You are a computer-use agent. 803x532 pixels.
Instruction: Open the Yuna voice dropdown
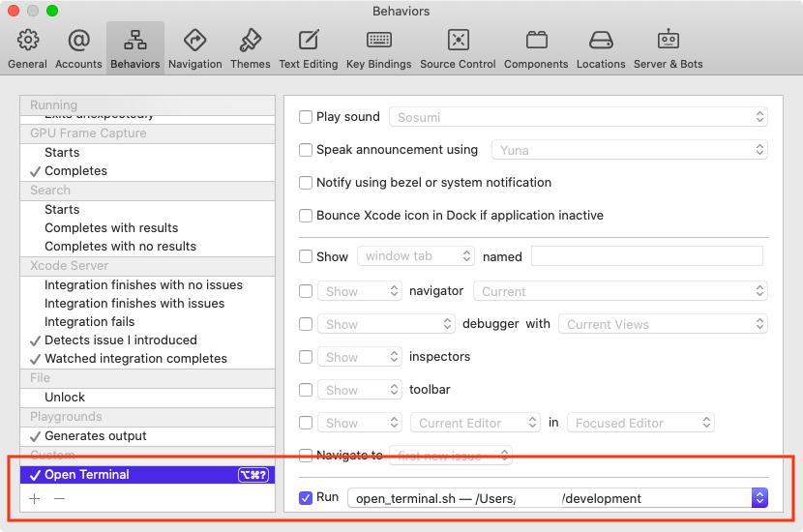(x=630, y=150)
